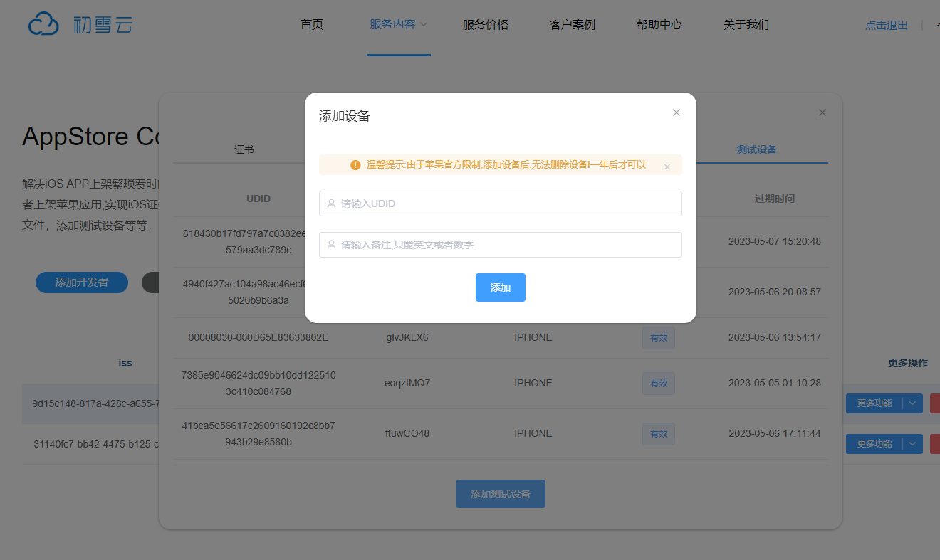This screenshot has width=940, height=560.
Task: Switch to the 证书 tab
Action: pyautogui.click(x=244, y=149)
